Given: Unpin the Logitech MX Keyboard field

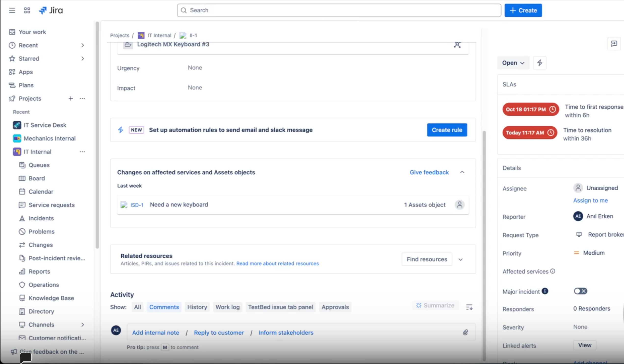Looking at the screenshot, I should tap(457, 45).
